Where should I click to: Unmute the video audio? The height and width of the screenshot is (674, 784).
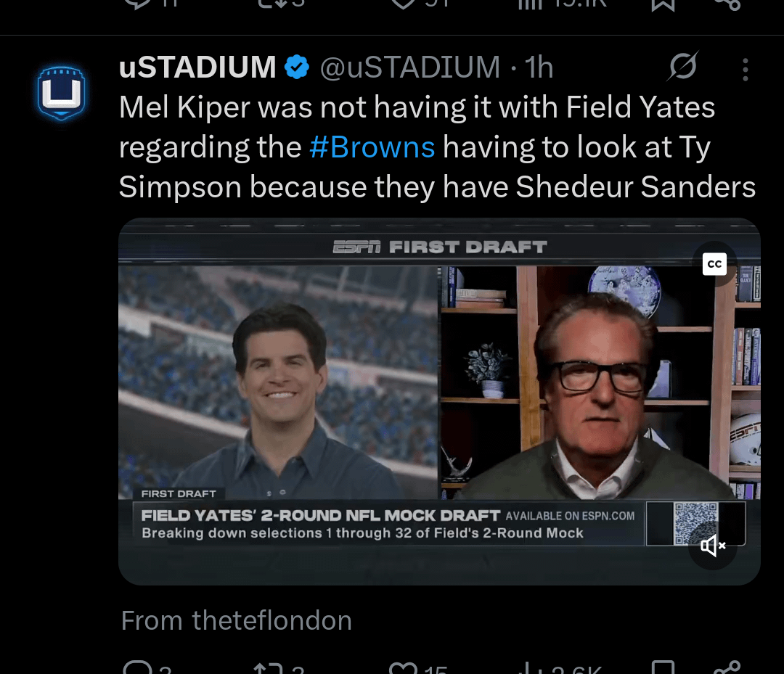click(x=712, y=546)
